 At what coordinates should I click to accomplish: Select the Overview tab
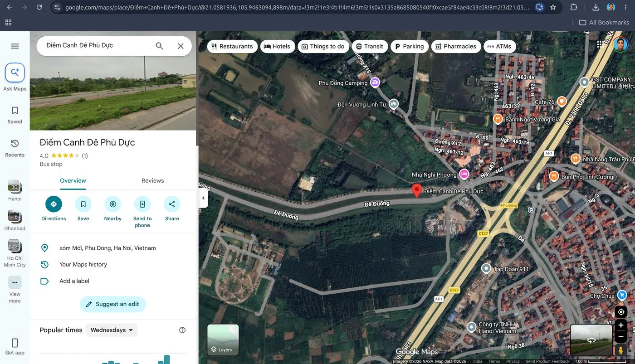click(x=73, y=180)
